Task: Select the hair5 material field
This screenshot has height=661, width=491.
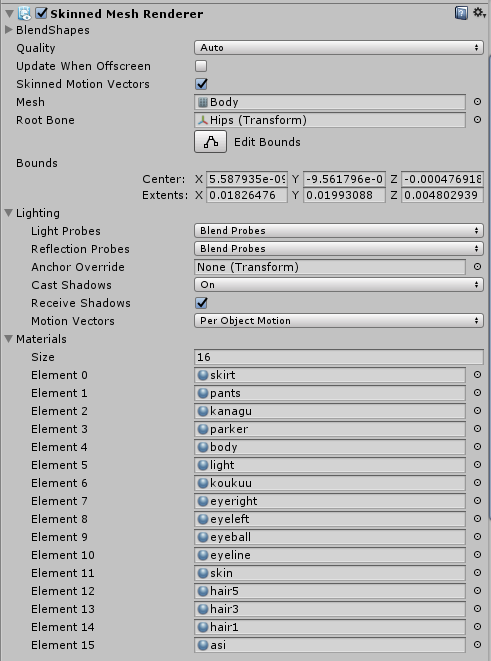Action: click(x=330, y=591)
